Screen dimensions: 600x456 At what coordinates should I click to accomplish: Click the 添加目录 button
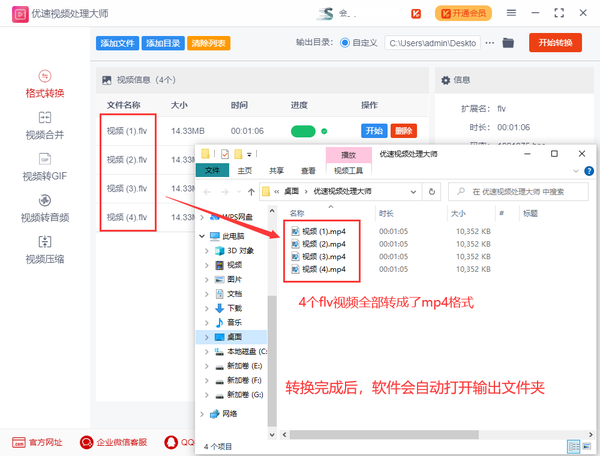click(163, 43)
